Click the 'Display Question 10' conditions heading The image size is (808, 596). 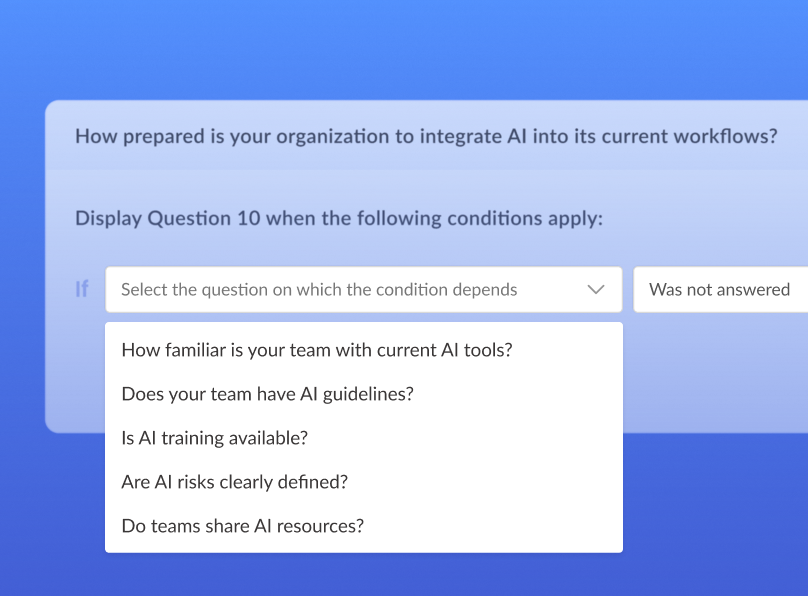coord(339,218)
